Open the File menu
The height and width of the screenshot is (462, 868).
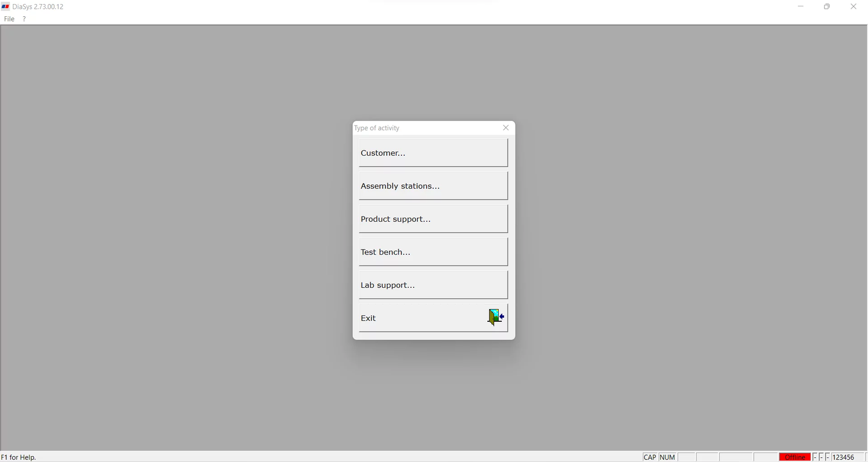coord(9,19)
